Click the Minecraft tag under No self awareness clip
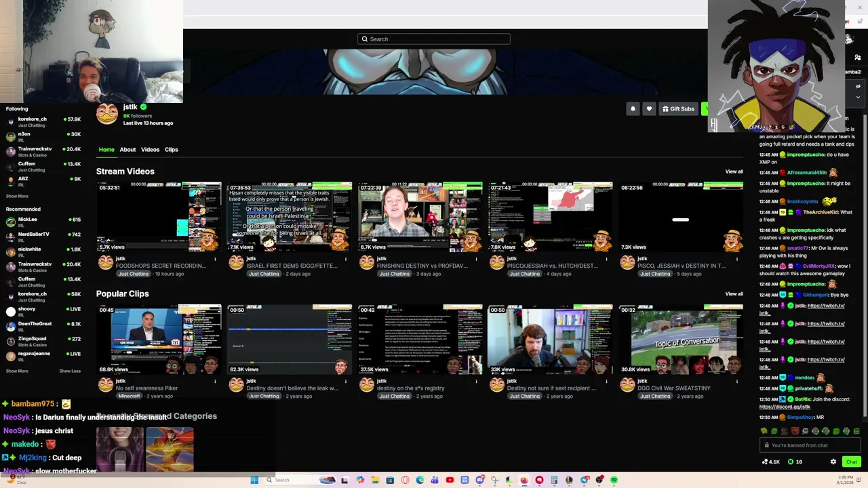868x488 pixels. click(129, 396)
